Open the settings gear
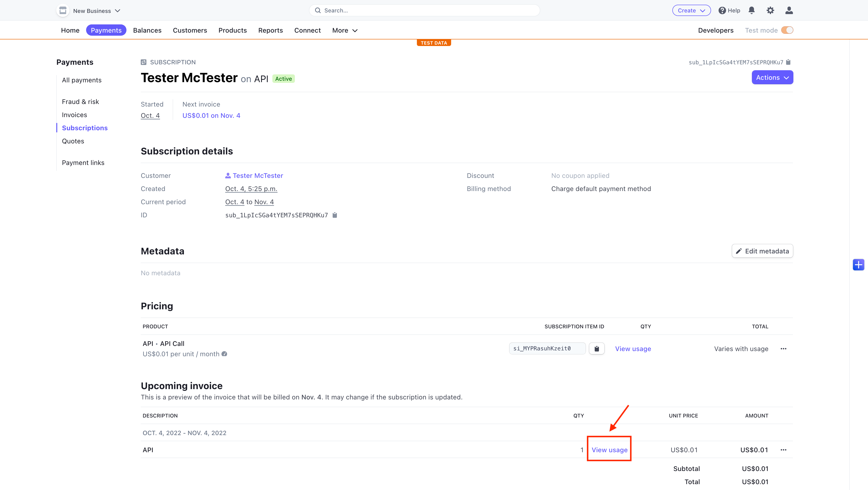Screen dimensions: 868x490 pyautogui.click(x=770, y=11)
